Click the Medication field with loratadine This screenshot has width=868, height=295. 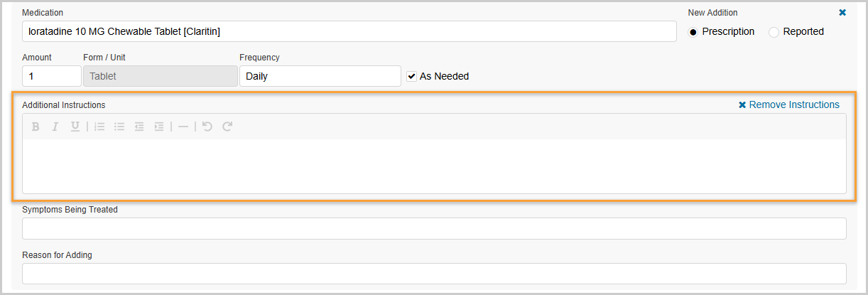[x=348, y=31]
